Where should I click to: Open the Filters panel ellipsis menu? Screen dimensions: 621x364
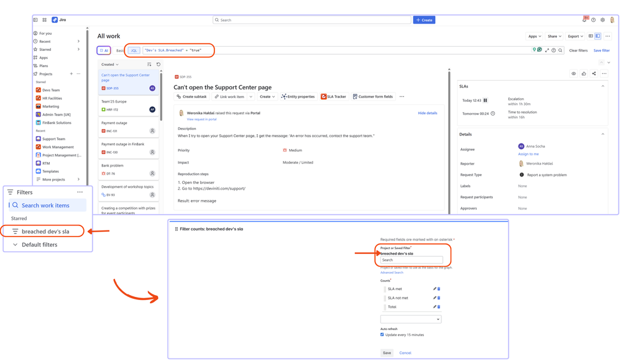click(x=80, y=192)
